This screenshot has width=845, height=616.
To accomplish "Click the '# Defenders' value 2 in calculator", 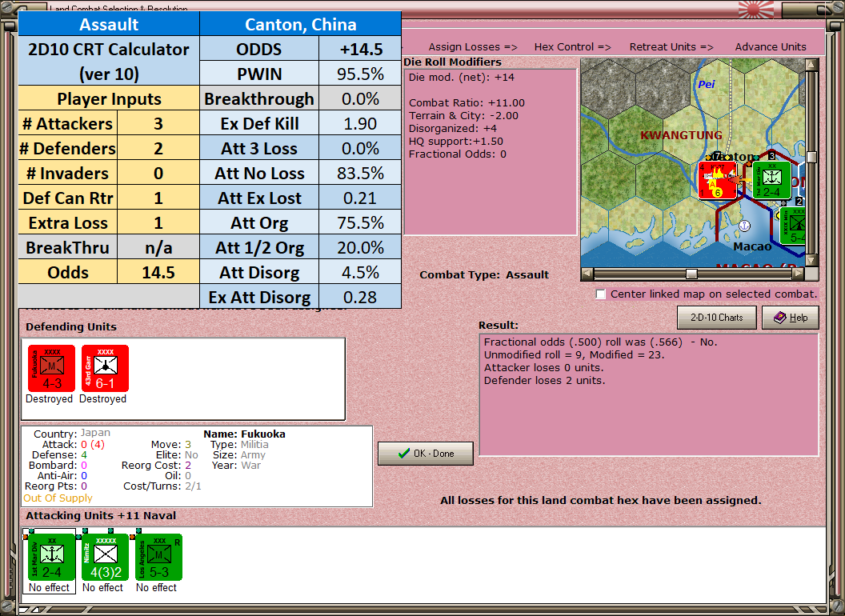I will [158, 148].
